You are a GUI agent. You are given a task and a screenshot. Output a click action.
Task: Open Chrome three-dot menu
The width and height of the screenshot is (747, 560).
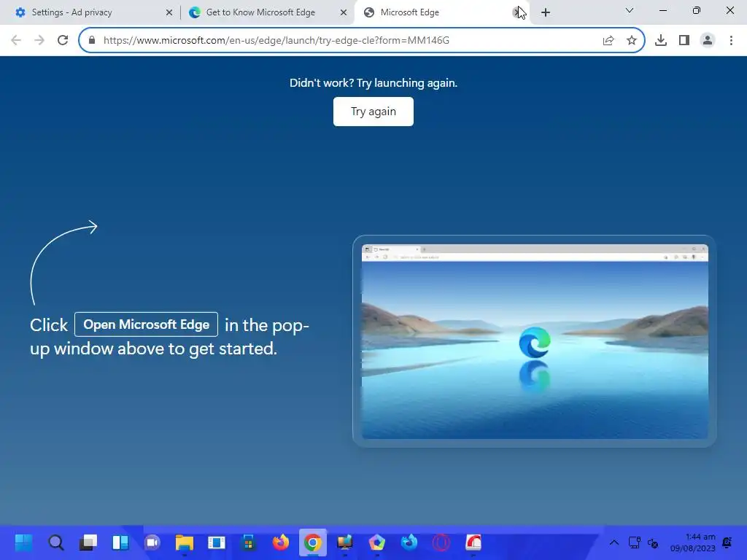coord(731,41)
